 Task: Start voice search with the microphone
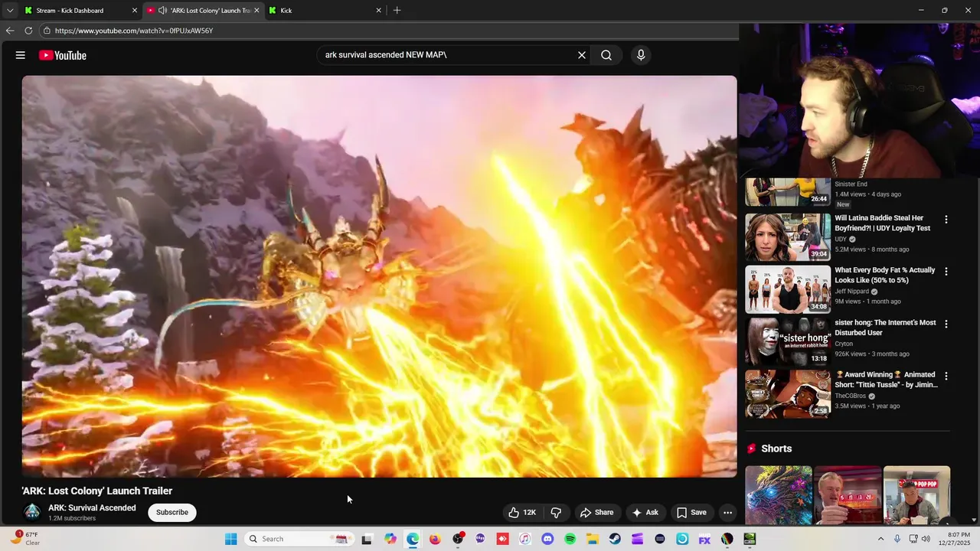641,55
